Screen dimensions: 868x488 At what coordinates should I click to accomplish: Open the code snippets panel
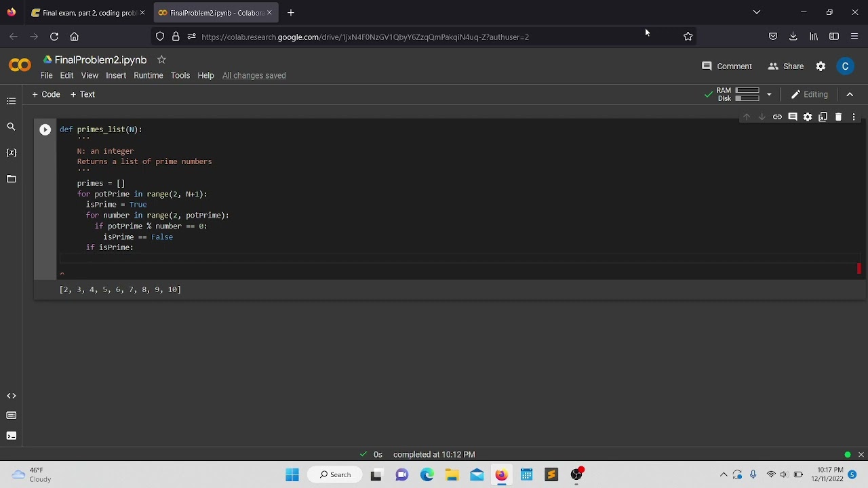11,396
